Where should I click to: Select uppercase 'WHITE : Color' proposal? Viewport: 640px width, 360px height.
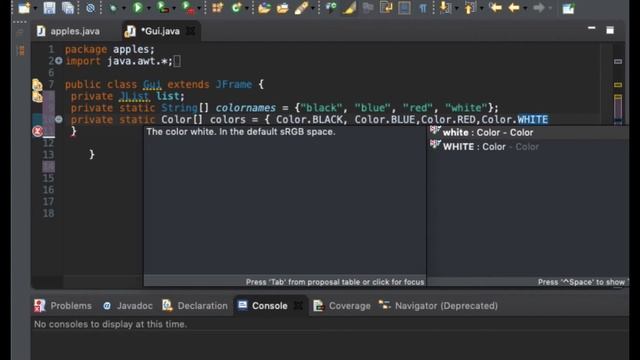click(x=527, y=147)
